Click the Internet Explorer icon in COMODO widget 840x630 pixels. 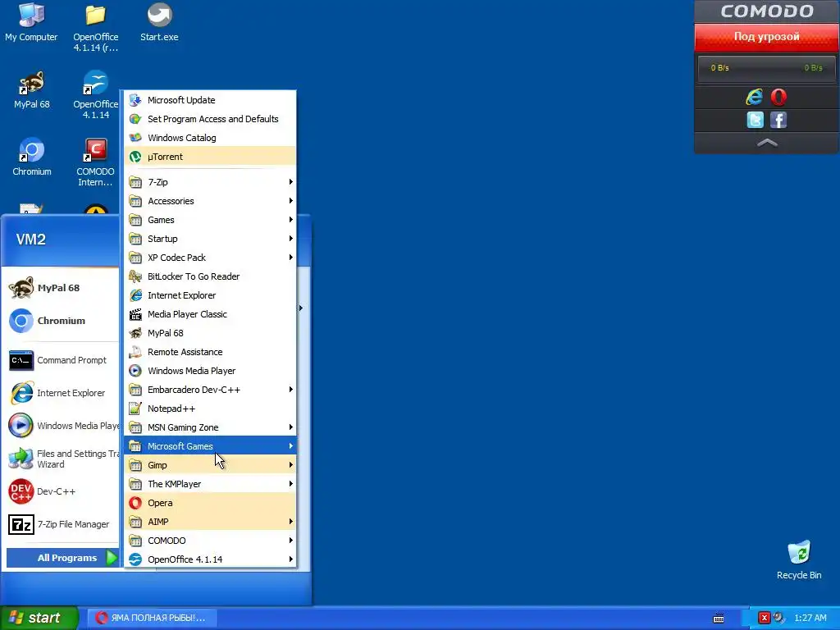click(755, 97)
